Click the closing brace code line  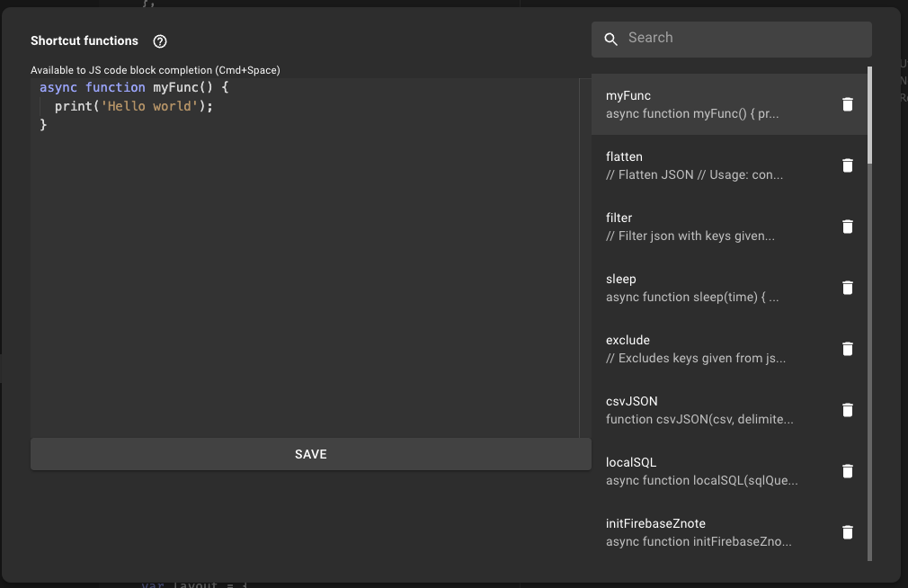click(x=43, y=125)
